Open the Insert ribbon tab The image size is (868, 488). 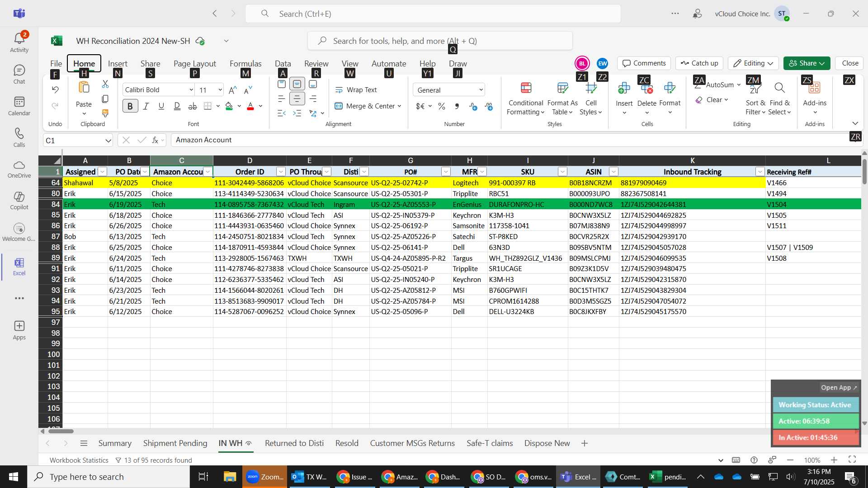pyautogui.click(x=118, y=64)
